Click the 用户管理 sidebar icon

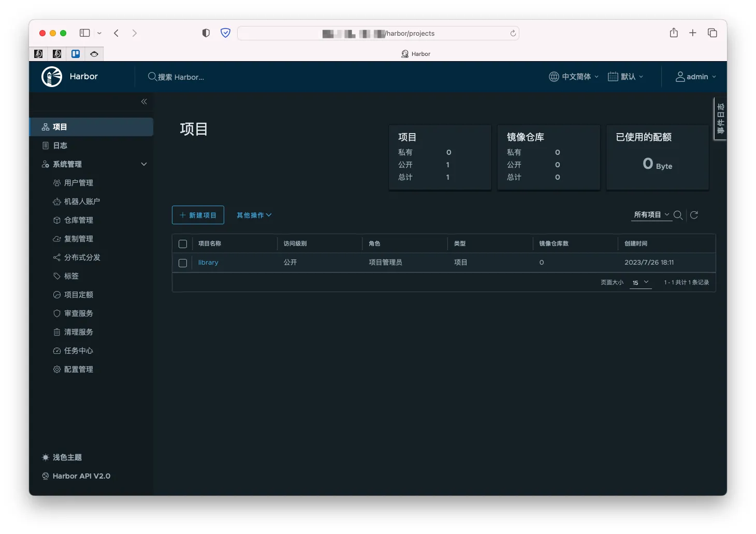tap(57, 183)
